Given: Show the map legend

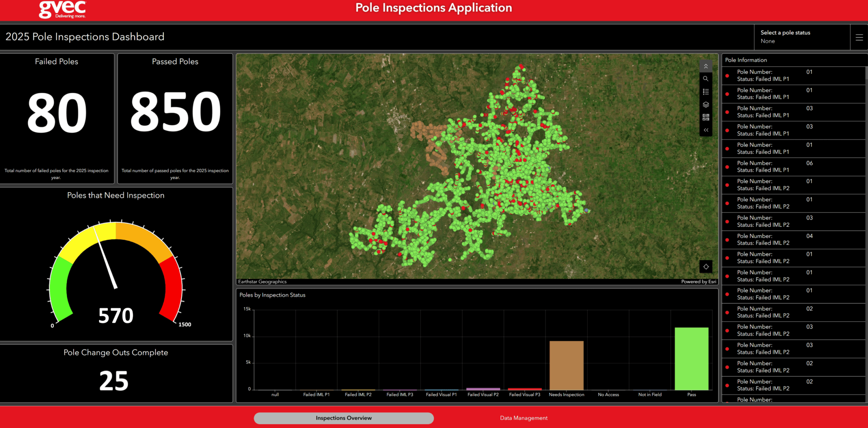Looking at the screenshot, I should tap(706, 92).
